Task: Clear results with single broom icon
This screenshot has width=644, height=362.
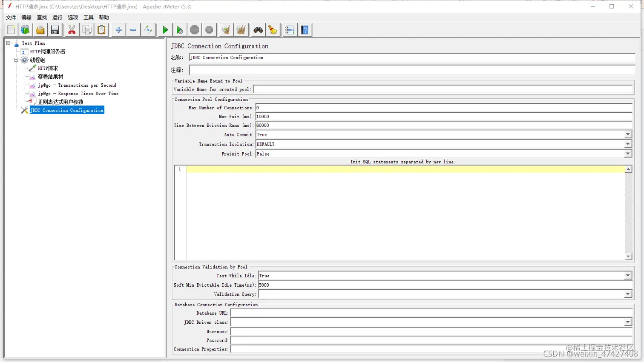Action: [226, 30]
